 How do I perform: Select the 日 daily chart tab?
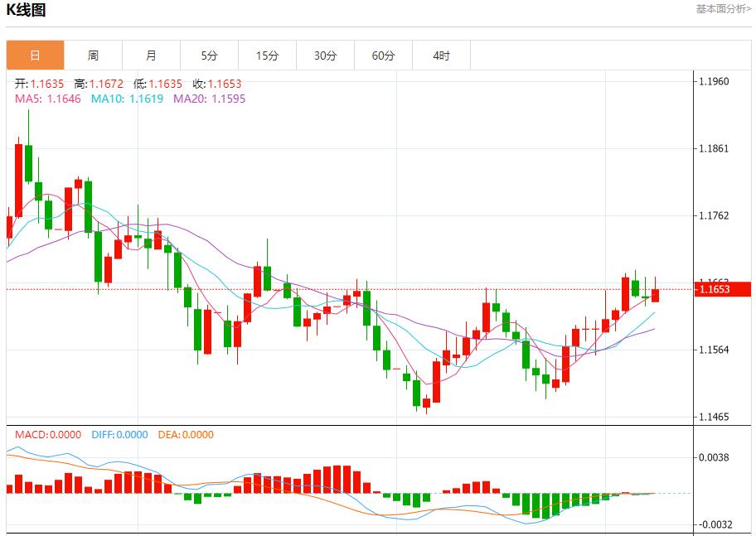pos(35,56)
